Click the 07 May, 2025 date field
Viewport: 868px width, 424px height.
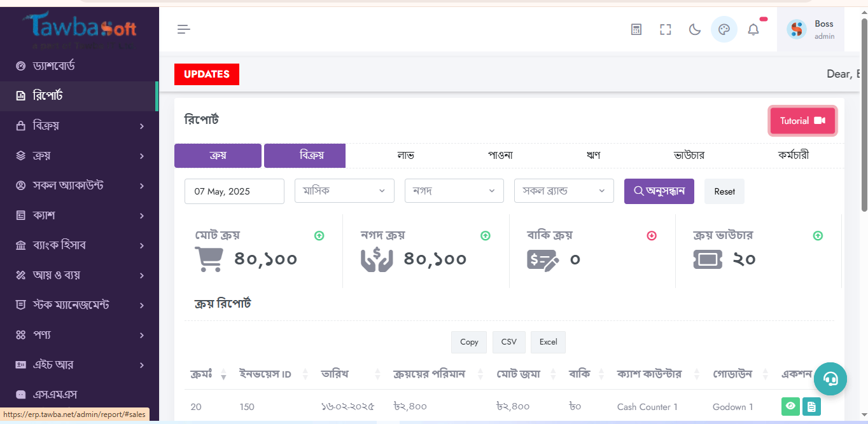click(234, 191)
